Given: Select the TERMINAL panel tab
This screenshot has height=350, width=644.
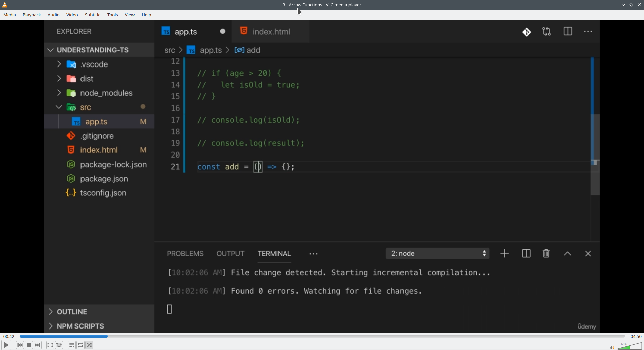Looking at the screenshot, I should point(274,254).
